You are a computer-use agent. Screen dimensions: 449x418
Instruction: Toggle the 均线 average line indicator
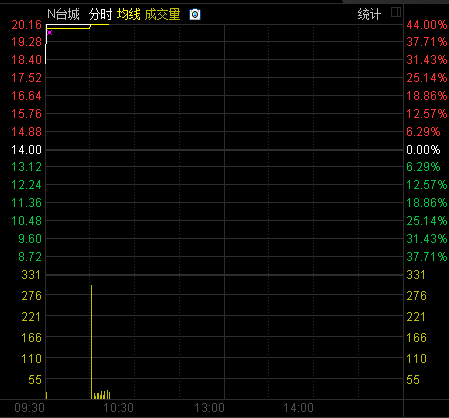pos(129,14)
